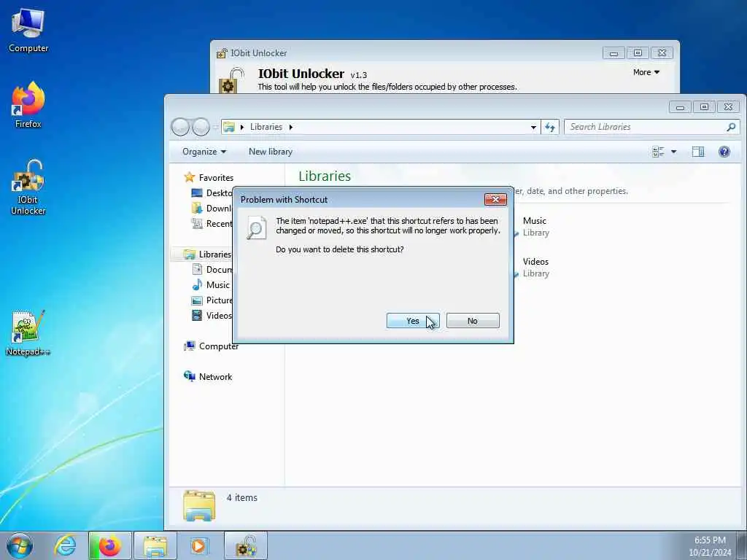Click the change view icon
The width and height of the screenshot is (747, 560).
(658, 152)
